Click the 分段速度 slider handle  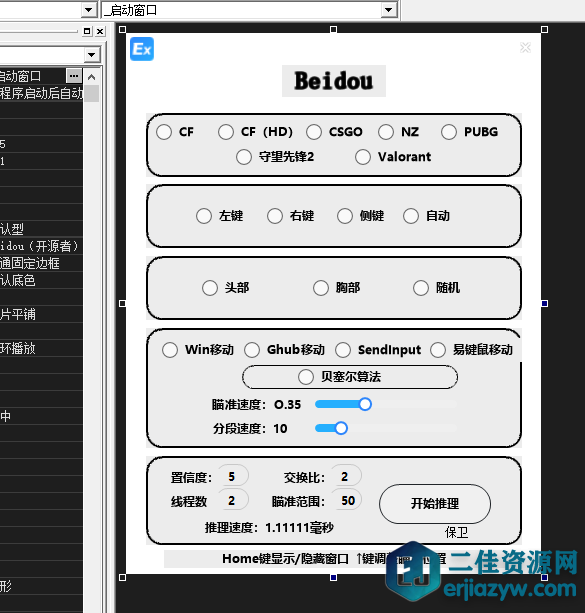(341, 428)
